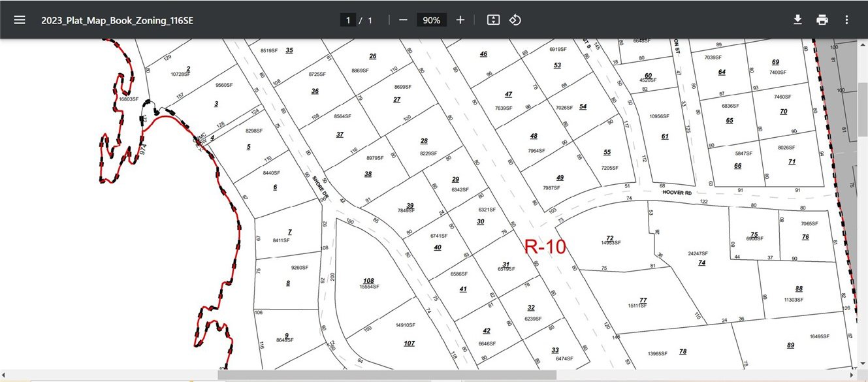Click the zoom in plus button
Image resolution: width=868 pixels, height=382 pixels.
click(460, 20)
